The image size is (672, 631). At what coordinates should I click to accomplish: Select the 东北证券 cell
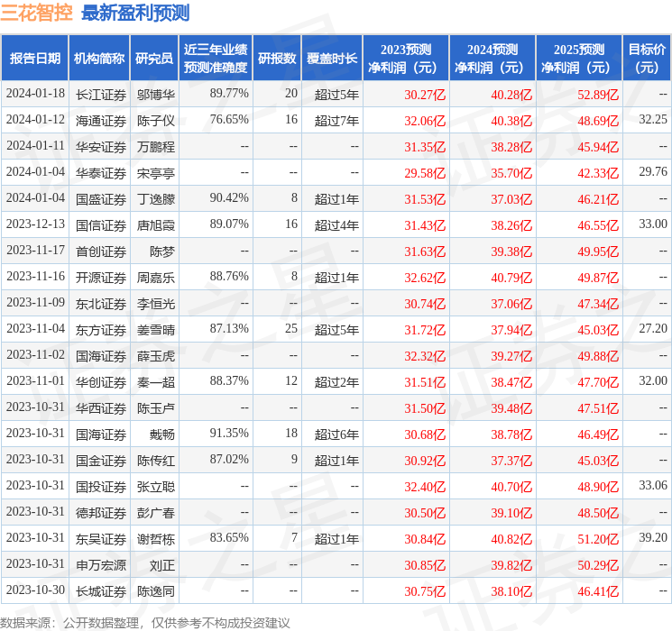[101, 304]
